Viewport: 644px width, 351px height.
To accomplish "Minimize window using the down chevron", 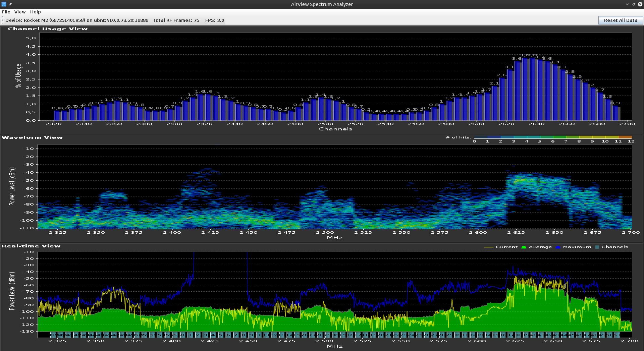I will point(627,4).
